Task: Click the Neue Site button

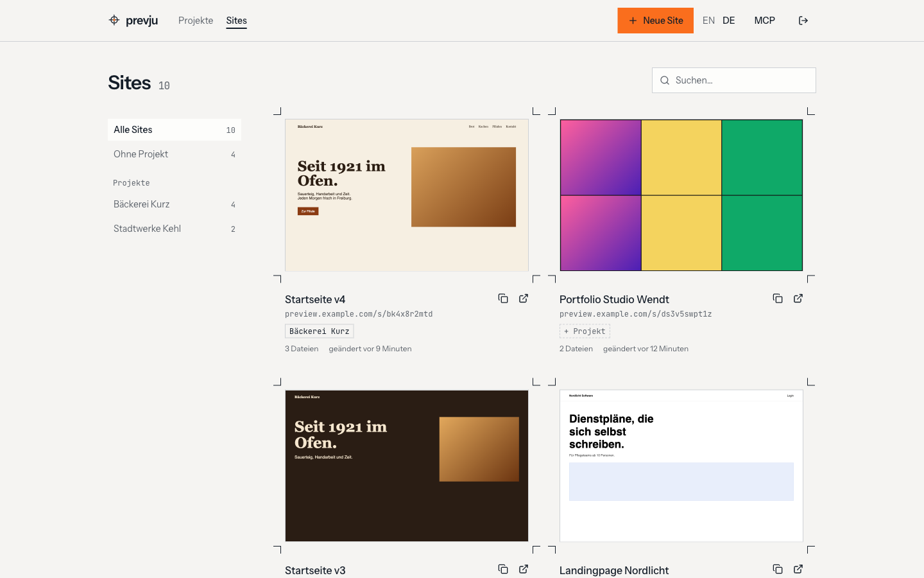Action: (x=655, y=21)
